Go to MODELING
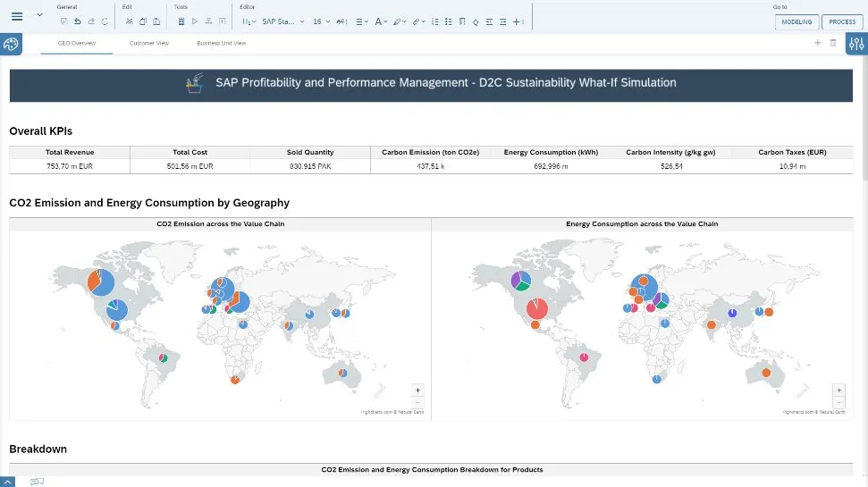The width and height of the screenshot is (868, 487). (x=796, y=21)
